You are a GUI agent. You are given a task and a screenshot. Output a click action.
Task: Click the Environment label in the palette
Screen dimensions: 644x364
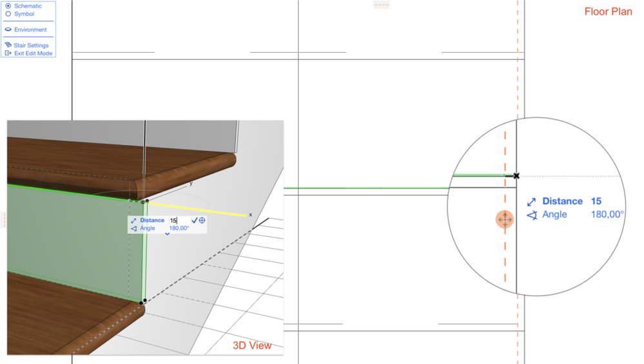30,30
